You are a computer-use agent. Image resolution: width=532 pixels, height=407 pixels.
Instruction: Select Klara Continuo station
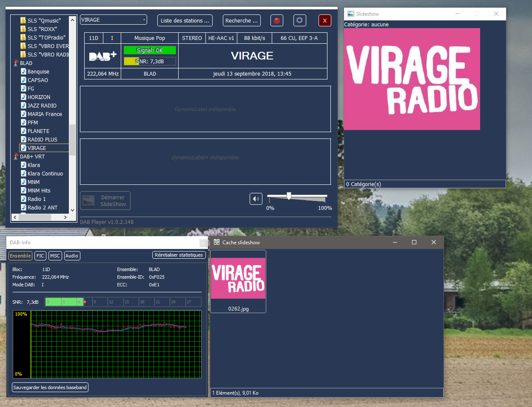point(45,174)
